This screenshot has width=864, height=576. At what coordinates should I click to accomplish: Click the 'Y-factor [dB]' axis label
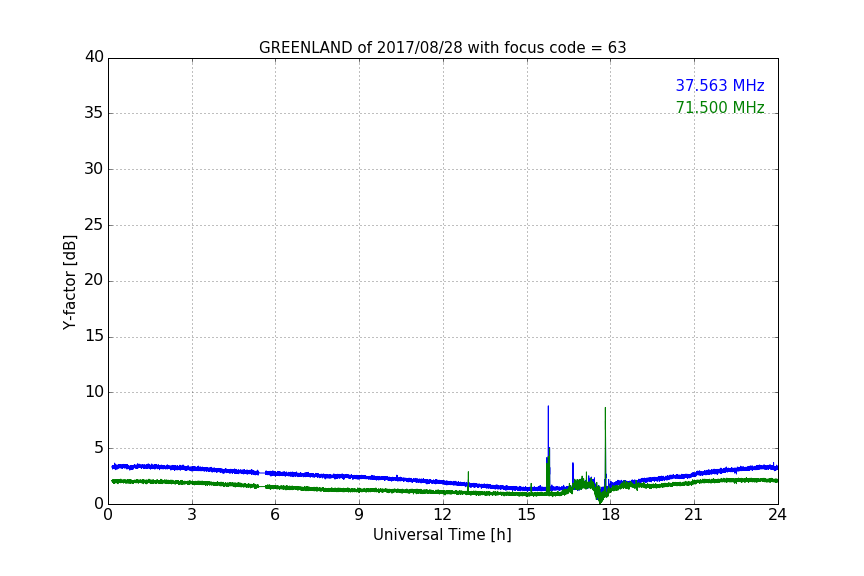(x=69, y=282)
